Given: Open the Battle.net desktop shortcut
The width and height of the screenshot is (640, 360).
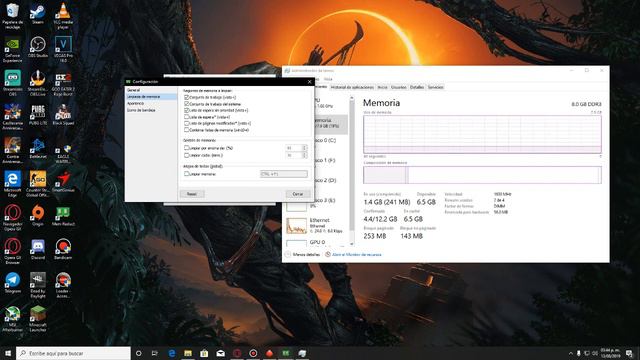Looking at the screenshot, I should click(38, 148).
